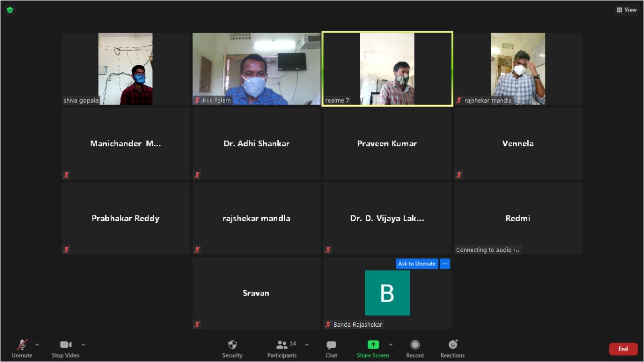Click muted mic icon on Sravan tile
This screenshot has width=644, height=362.
(197, 324)
